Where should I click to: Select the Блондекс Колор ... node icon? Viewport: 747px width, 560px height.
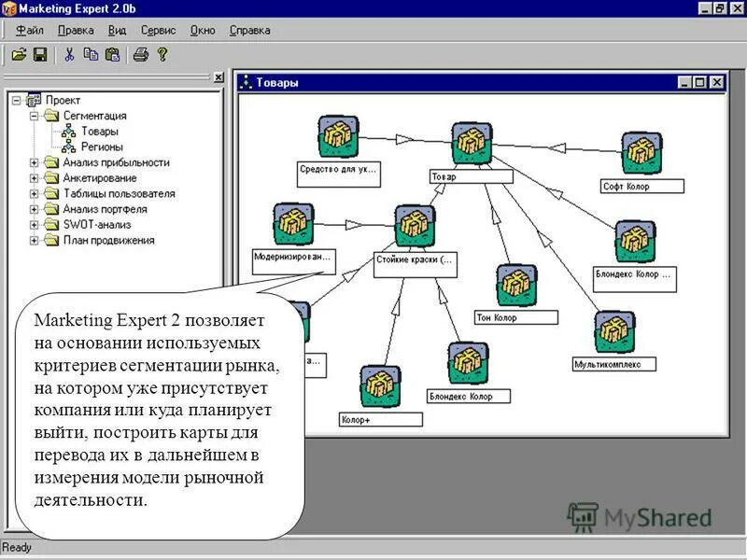(x=635, y=242)
